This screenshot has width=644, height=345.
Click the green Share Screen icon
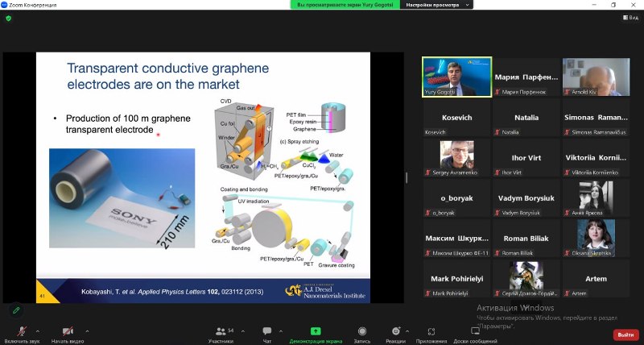coord(316,331)
